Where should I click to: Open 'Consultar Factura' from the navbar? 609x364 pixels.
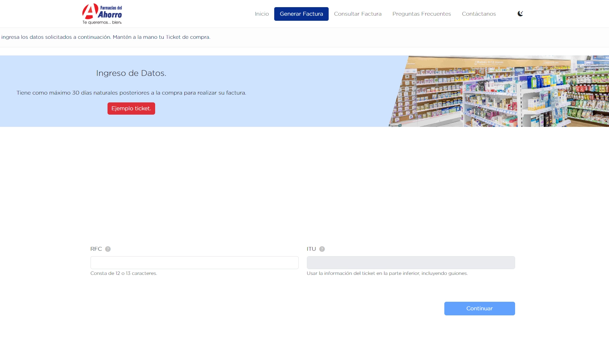click(x=358, y=14)
